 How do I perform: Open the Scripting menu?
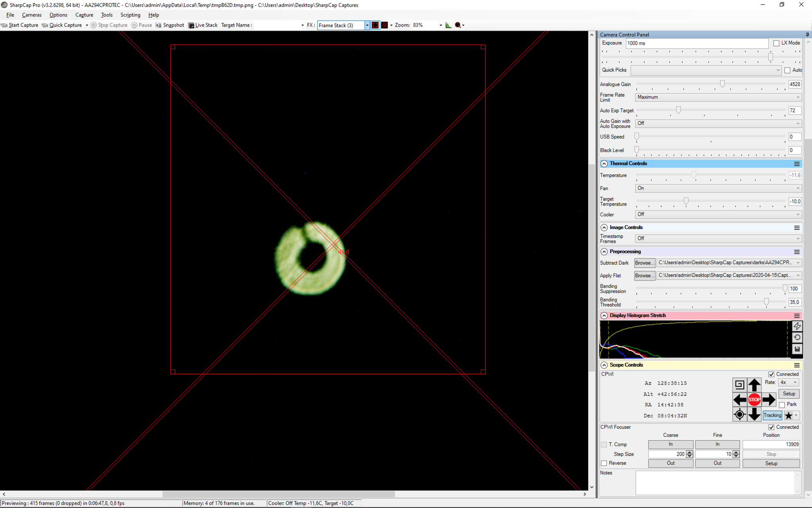pos(130,15)
